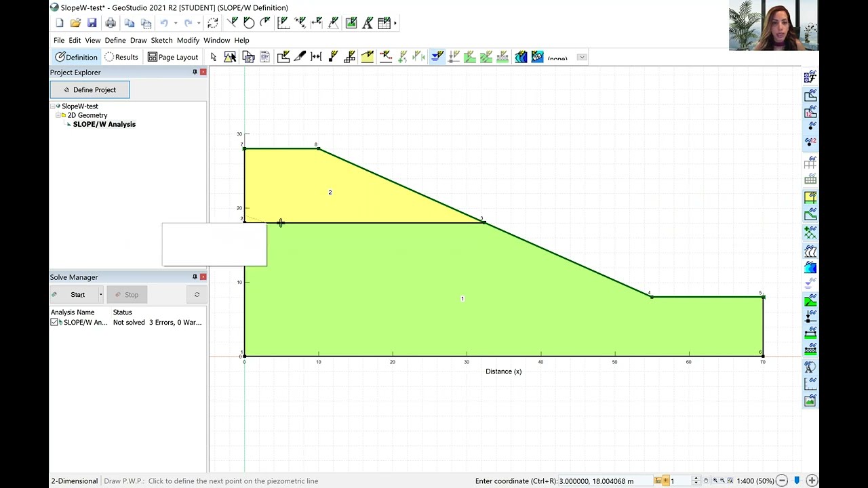Select the Sketch Axes tool
The height and width of the screenshot is (488, 868).
pyautogui.click(x=283, y=23)
